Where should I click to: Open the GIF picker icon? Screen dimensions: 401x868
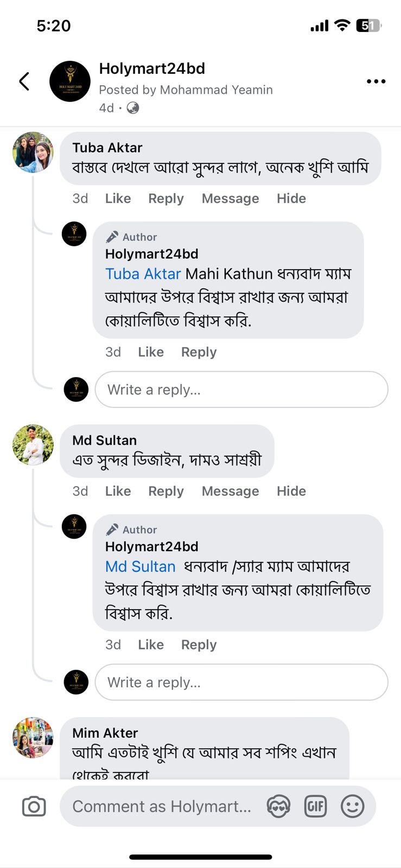pos(316,806)
